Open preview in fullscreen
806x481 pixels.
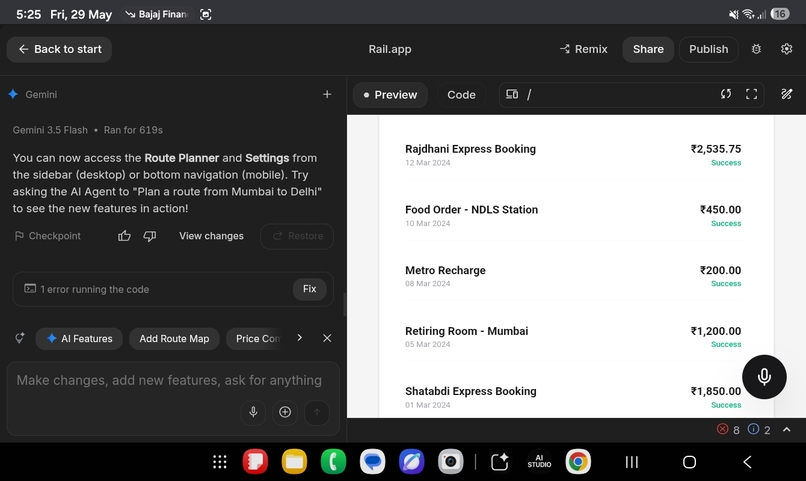pyautogui.click(x=751, y=94)
